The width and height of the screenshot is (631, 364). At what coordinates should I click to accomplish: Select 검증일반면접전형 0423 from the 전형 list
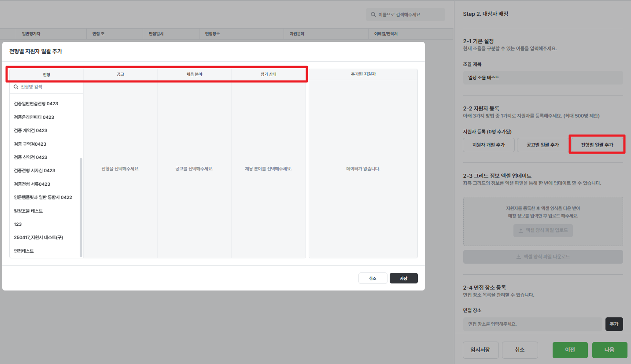(x=36, y=104)
